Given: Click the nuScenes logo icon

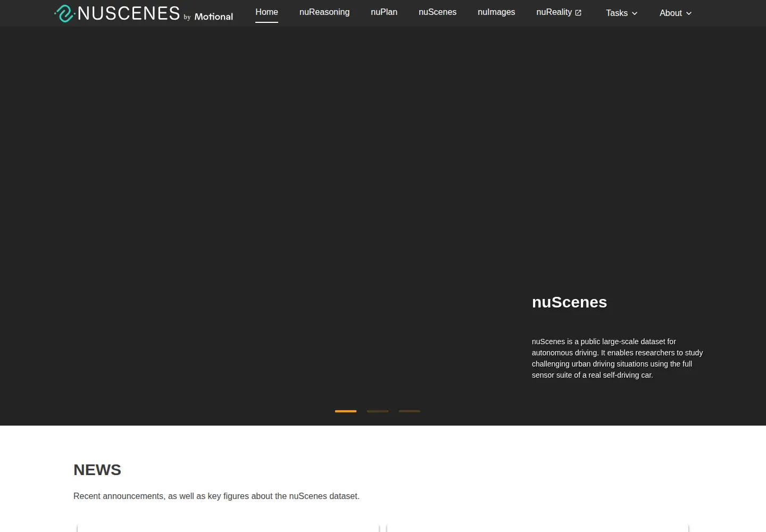Looking at the screenshot, I should pyautogui.click(x=64, y=13).
